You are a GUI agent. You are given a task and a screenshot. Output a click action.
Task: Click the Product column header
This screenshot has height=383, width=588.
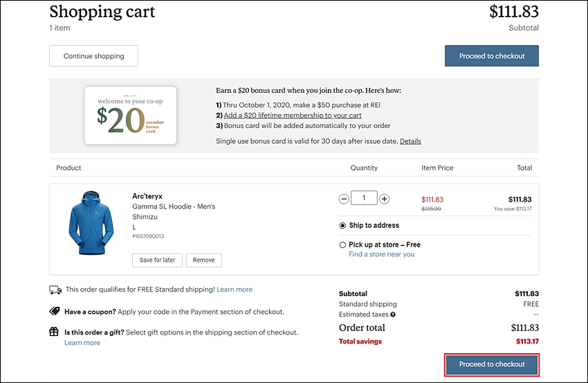(68, 168)
